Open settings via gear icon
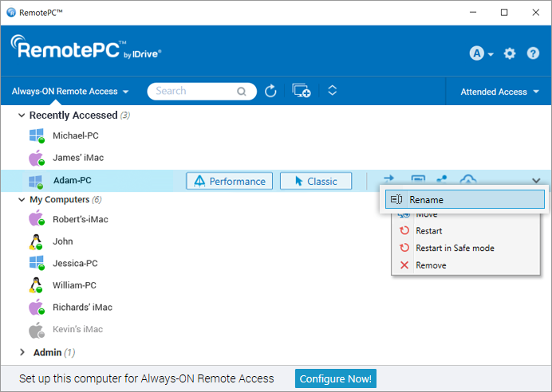 coord(510,54)
